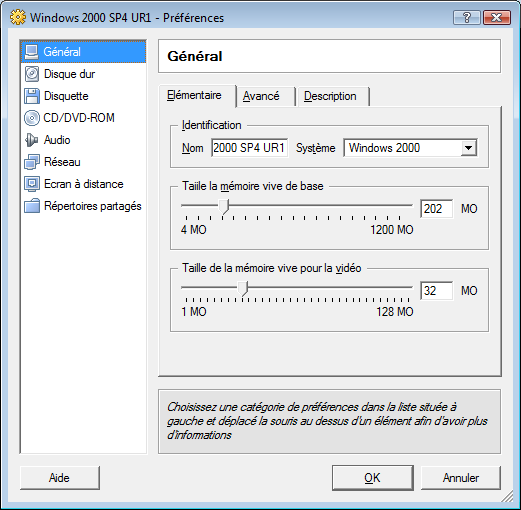Click the Annuler button
This screenshot has width=521, height=510.
pyautogui.click(x=461, y=478)
